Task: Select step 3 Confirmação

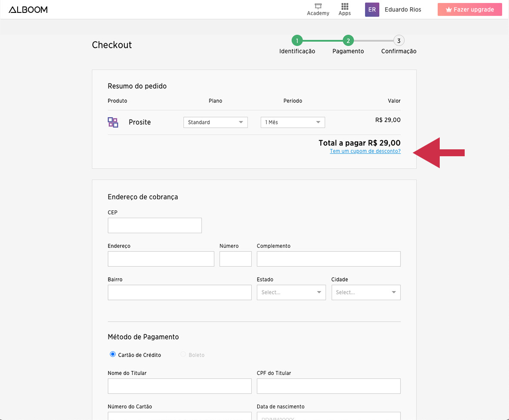Action: pyautogui.click(x=399, y=41)
